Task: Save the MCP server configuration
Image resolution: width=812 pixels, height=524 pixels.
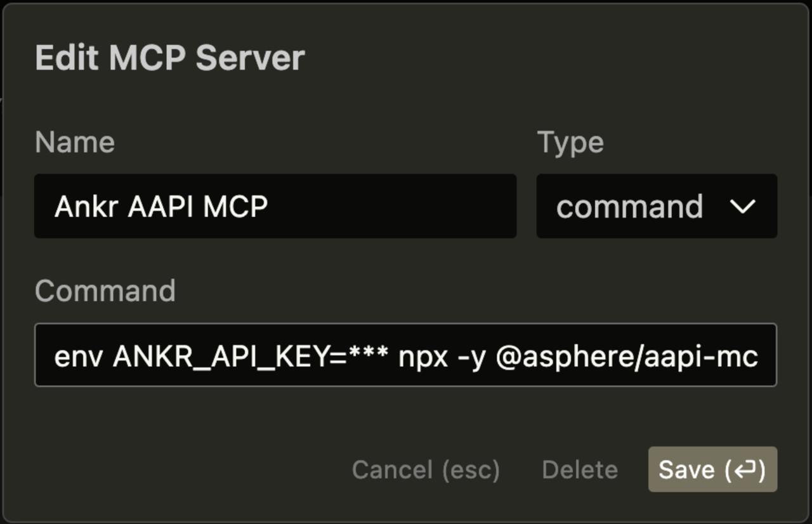Action: tap(712, 469)
